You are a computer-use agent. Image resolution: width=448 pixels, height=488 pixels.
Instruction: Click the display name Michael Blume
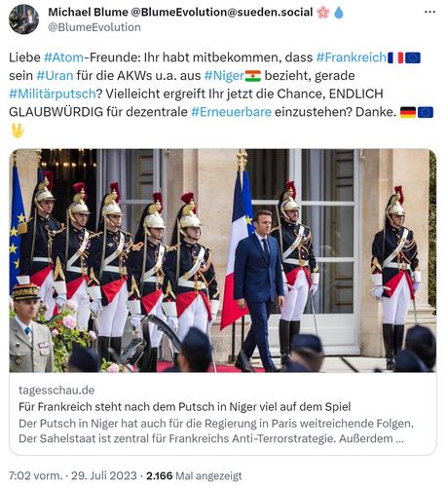point(88,12)
